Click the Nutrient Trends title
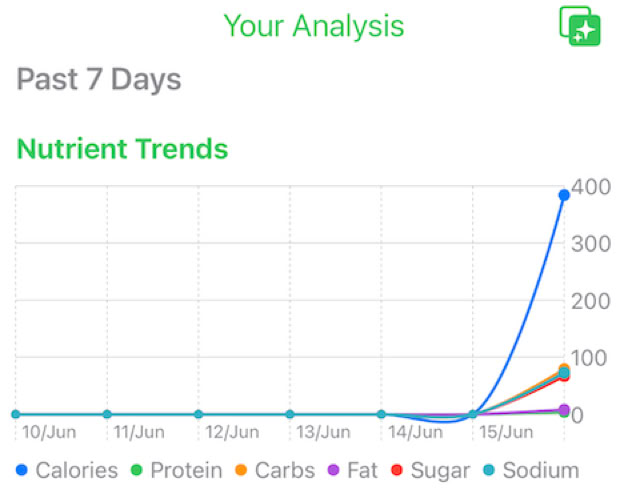This screenshot has width=628, height=494. click(123, 150)
